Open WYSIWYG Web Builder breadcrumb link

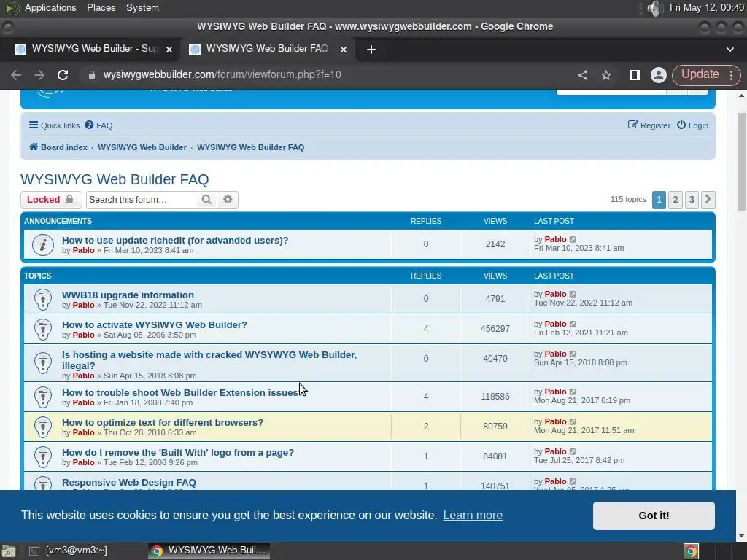[142, 147]
